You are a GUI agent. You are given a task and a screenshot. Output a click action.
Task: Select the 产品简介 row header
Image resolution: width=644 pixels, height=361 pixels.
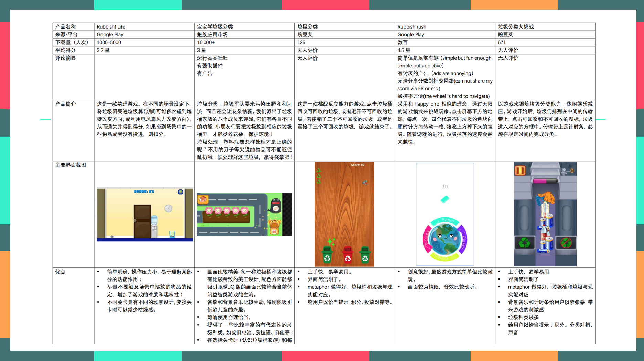(73, 130)
